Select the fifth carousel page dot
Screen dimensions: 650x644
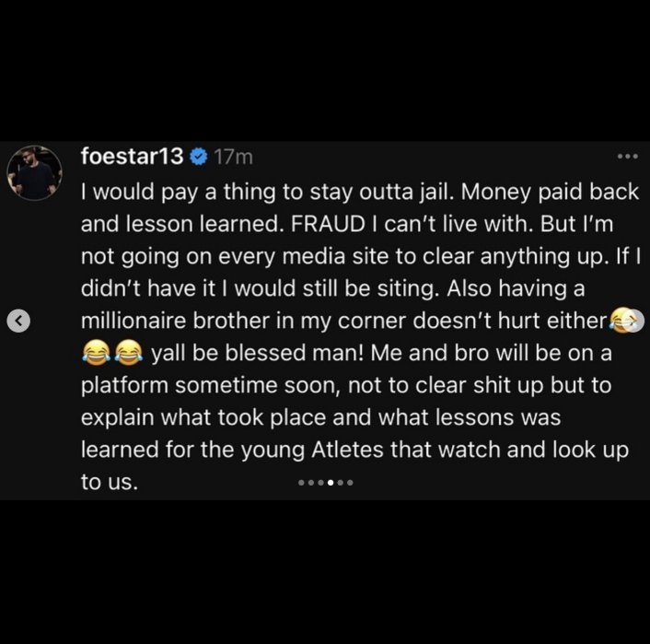click(x=341, y=483)
